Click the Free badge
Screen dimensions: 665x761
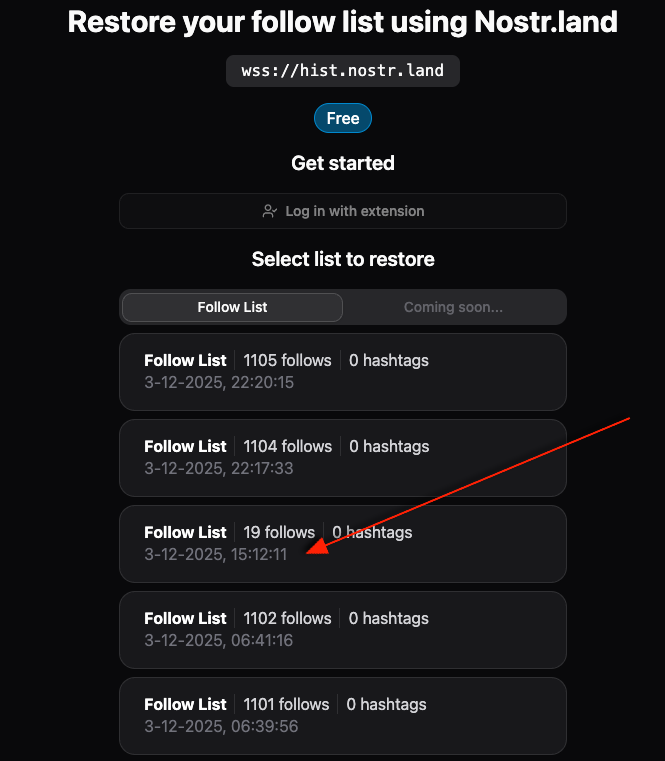click(x=342, y=118)
